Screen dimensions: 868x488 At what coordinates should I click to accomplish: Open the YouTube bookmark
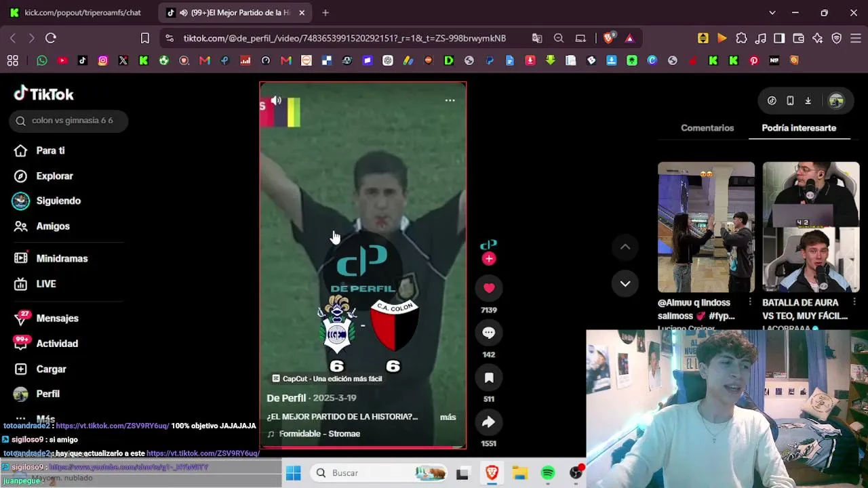[x=62, y=61]
